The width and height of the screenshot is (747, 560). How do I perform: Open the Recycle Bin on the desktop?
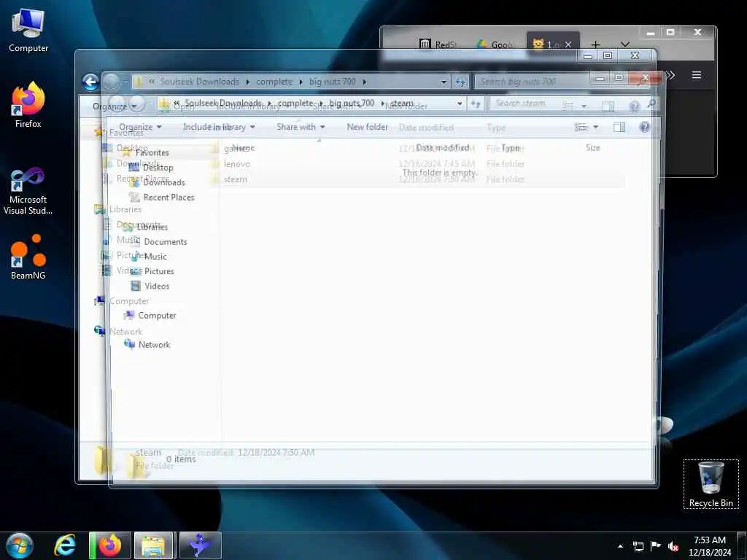coord(711,484)
